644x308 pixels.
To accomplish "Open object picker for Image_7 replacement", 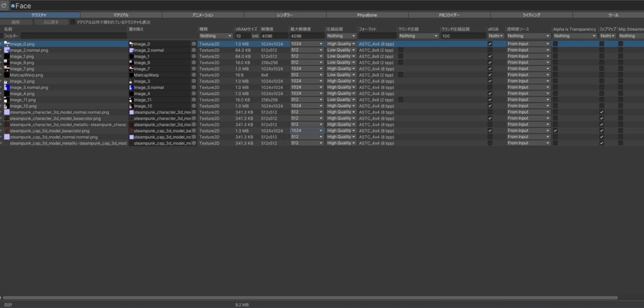I will [194, 69].
